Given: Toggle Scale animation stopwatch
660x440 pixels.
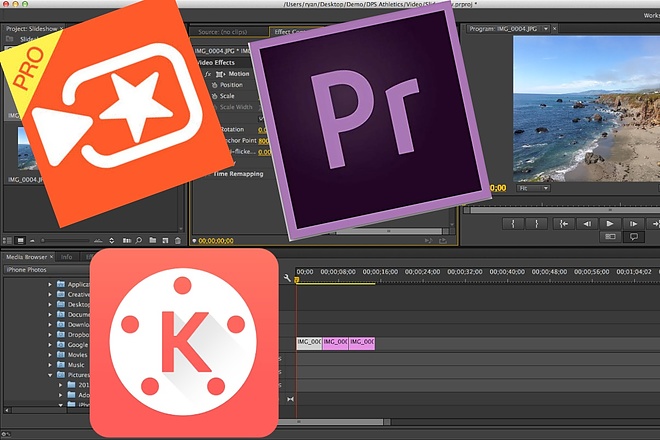Looking at the screenshot, I should [x=215, y=96].
